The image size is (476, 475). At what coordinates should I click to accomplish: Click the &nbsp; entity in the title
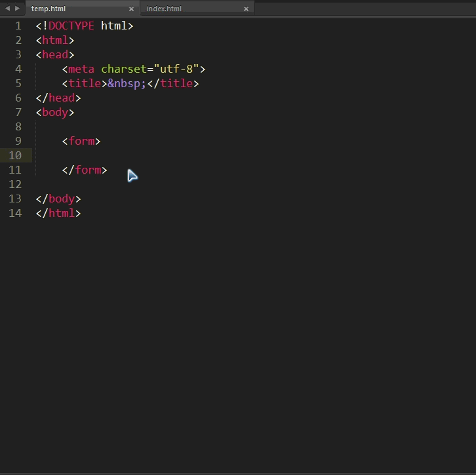127,84
